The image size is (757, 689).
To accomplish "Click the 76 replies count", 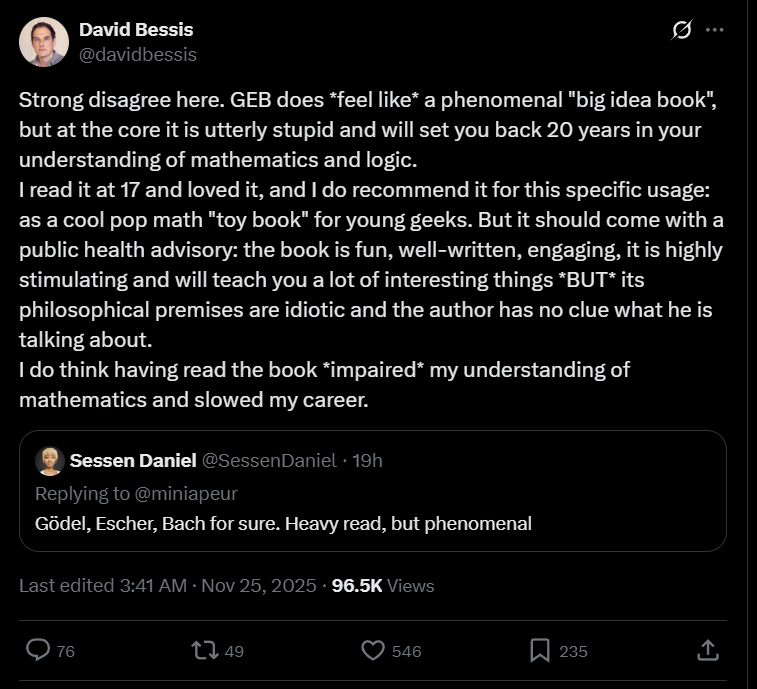I will (x=66, y=651).
